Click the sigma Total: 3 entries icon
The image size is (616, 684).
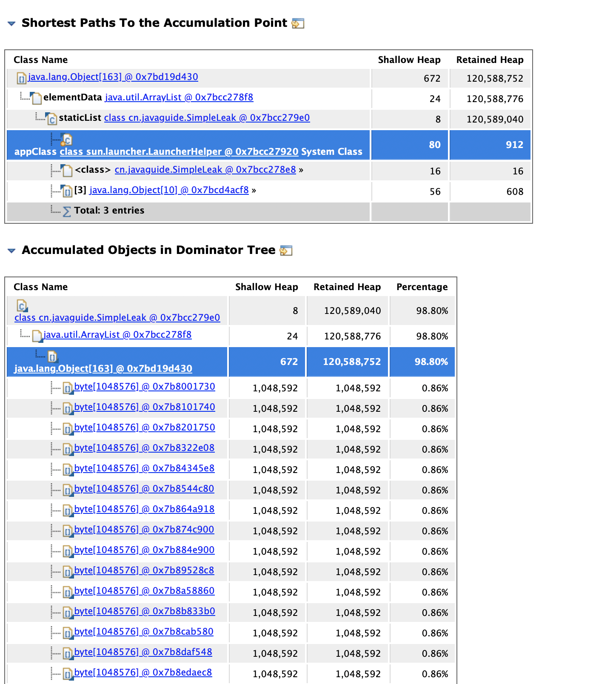pos(67,211)
